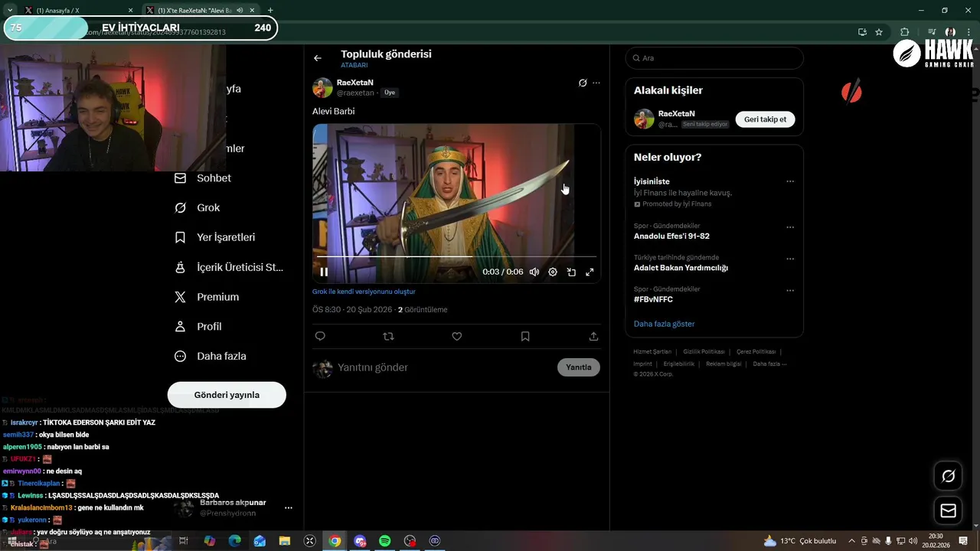Open more options for #FBvNFFC trend
This screenshot has width=980, height=551.
point(790,291)
